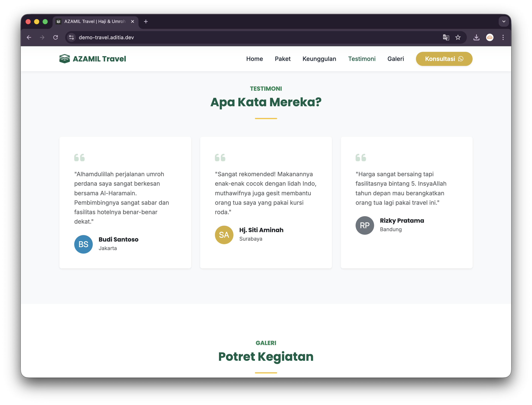Click the Google Translate icon
532x405 pixels.
click(x=446, y=37)
